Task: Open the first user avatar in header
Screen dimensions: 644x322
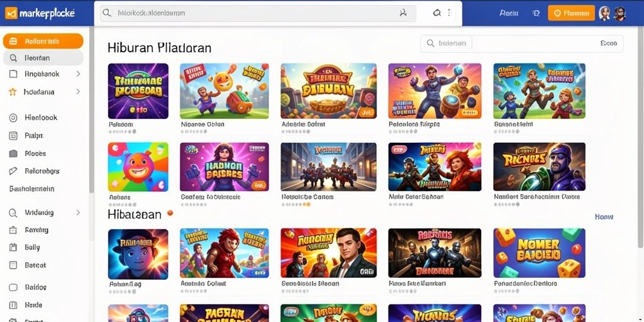Action: tap(604, 13)
